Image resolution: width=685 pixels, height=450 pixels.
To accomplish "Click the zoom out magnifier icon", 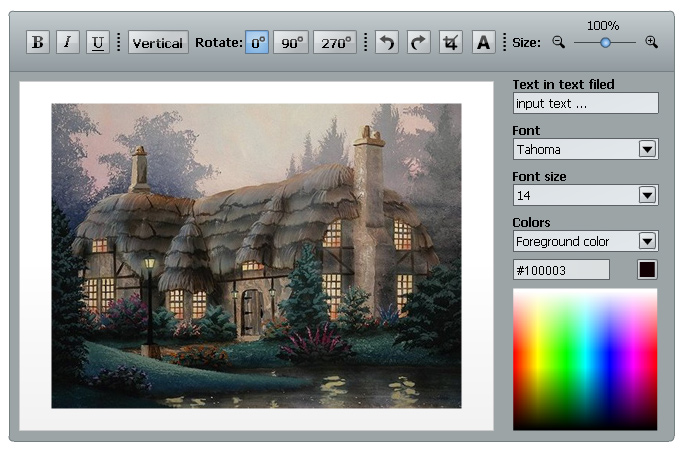I will [558, 42].
